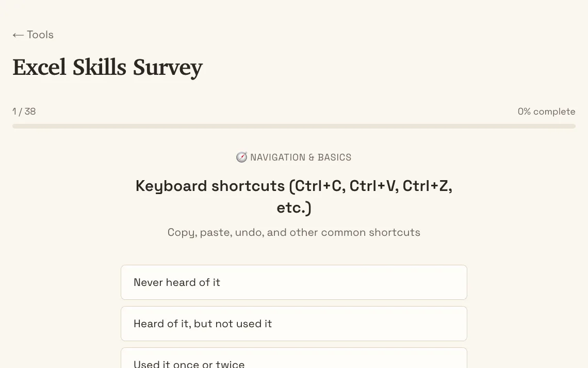588x368 pixels.
Task: Click the '0% complete' status label
Action: point(546,111)
